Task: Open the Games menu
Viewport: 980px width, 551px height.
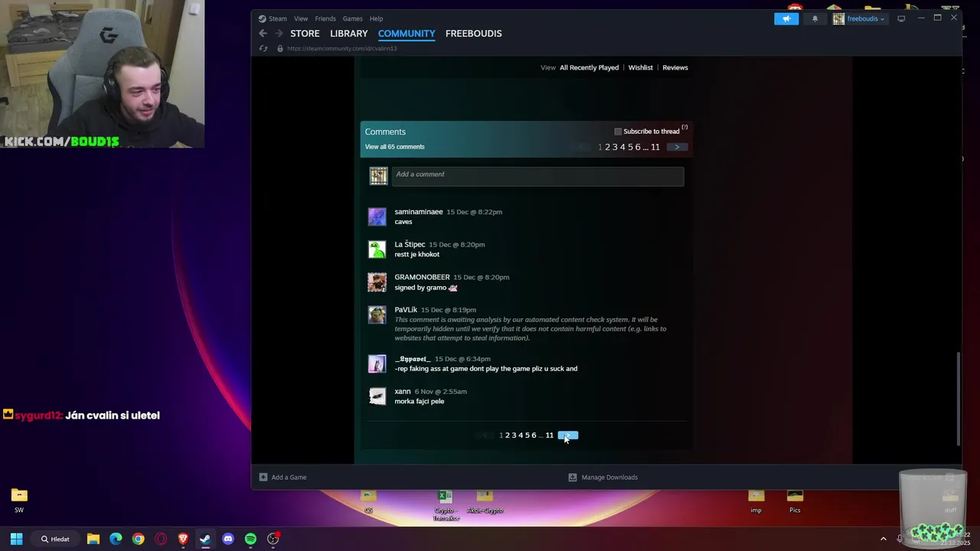Action: [x=353, y=18]
